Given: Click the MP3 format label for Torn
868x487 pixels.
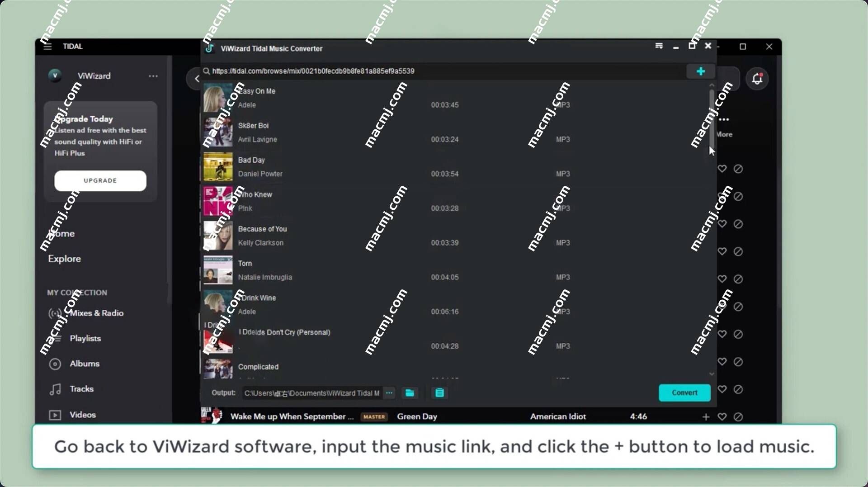Looking at the screenshot, I should coord(563,277).
